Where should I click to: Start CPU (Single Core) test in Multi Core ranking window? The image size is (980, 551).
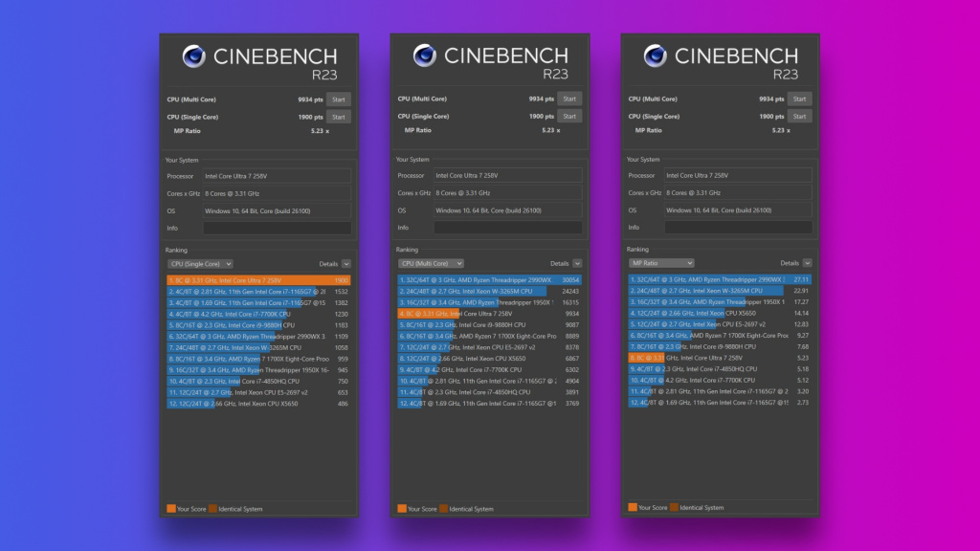569,116
